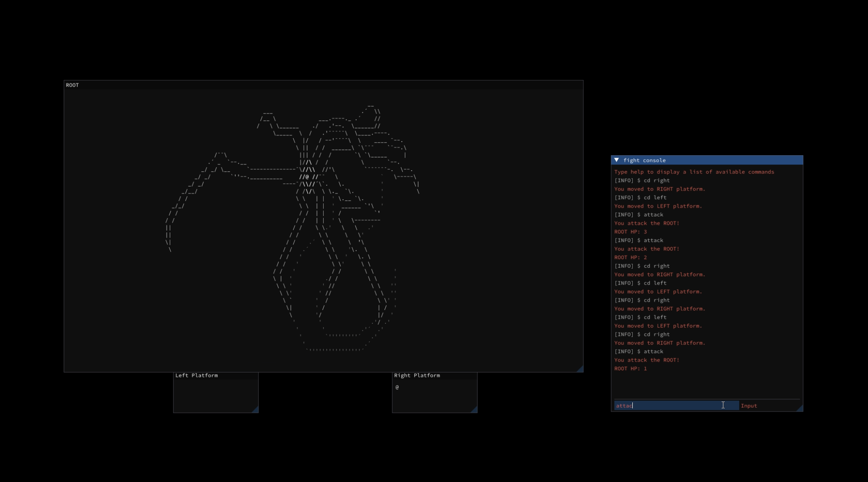868x482 pixels.
Task: Grab fight console resize grip corner
Action: click(800, 409)
